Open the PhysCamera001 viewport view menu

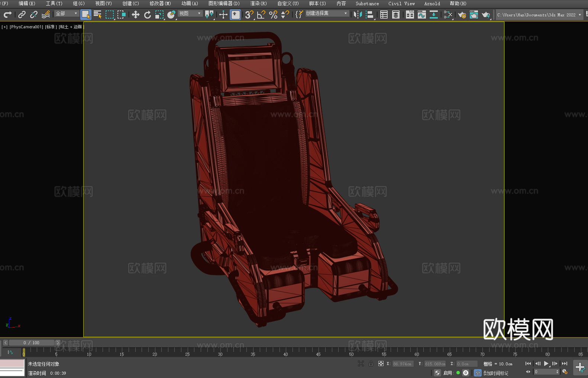coord(26,27)
